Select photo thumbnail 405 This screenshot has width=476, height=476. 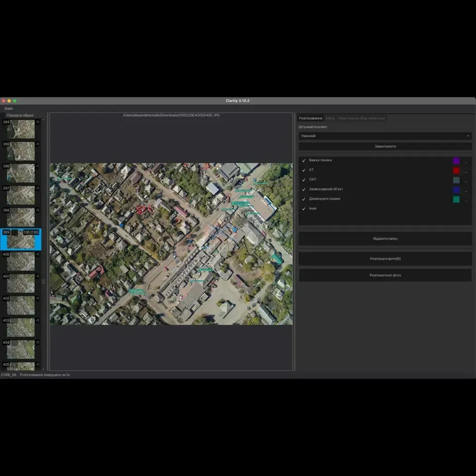[21, 366]
